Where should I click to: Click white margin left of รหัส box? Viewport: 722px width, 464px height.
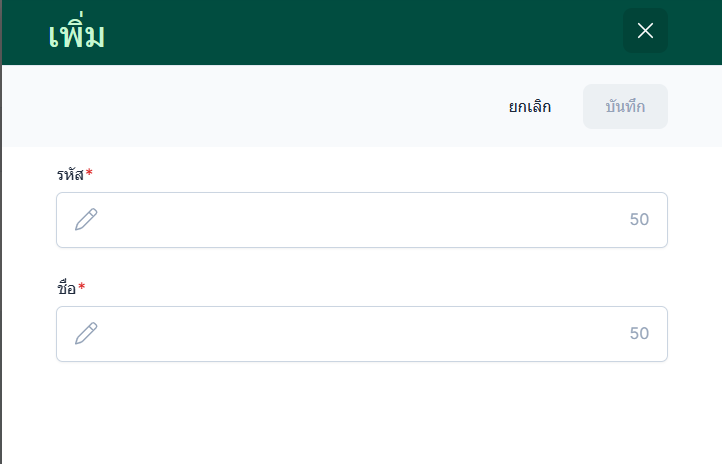(x=28, y=220)
